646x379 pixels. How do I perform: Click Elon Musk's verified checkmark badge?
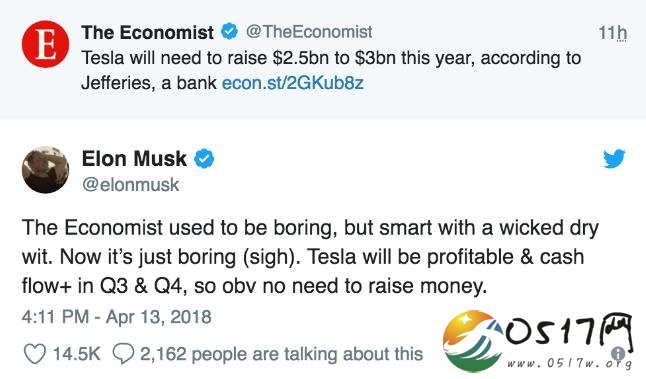click(x=204, y=159)
